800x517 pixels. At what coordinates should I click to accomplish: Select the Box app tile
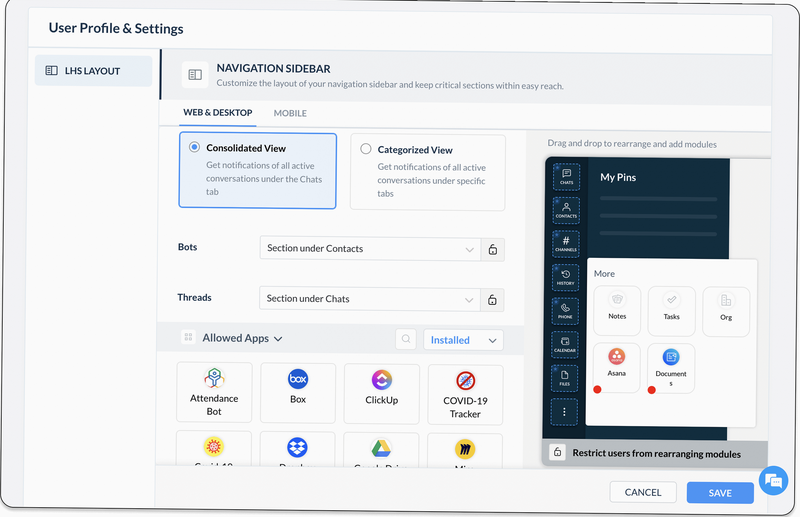click(298, 393)
